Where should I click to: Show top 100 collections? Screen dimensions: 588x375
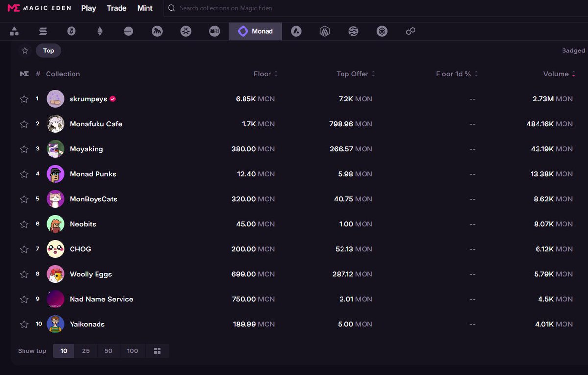(132, 351)
